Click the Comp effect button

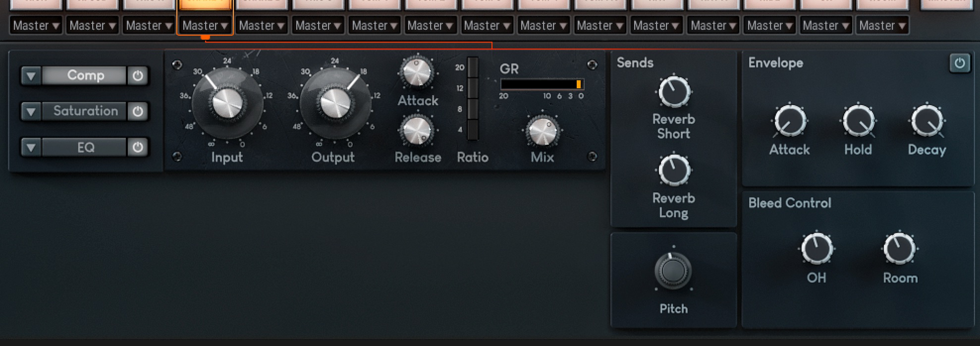(x=85, y=75)
